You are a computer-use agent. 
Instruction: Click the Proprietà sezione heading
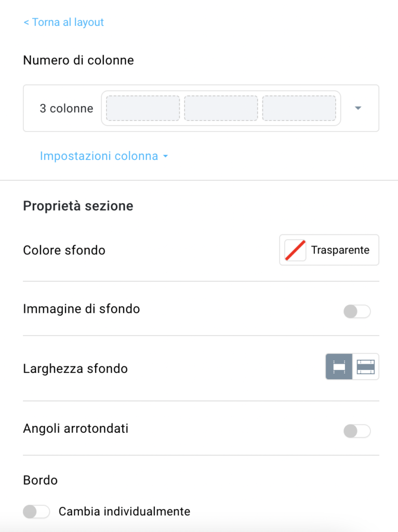(x=78, y=206)
